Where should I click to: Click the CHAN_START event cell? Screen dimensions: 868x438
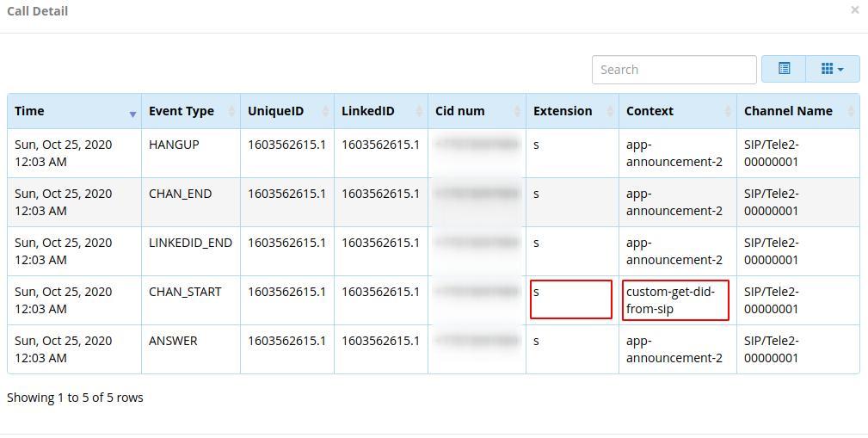pyautogui.click(x=185, y=292)
